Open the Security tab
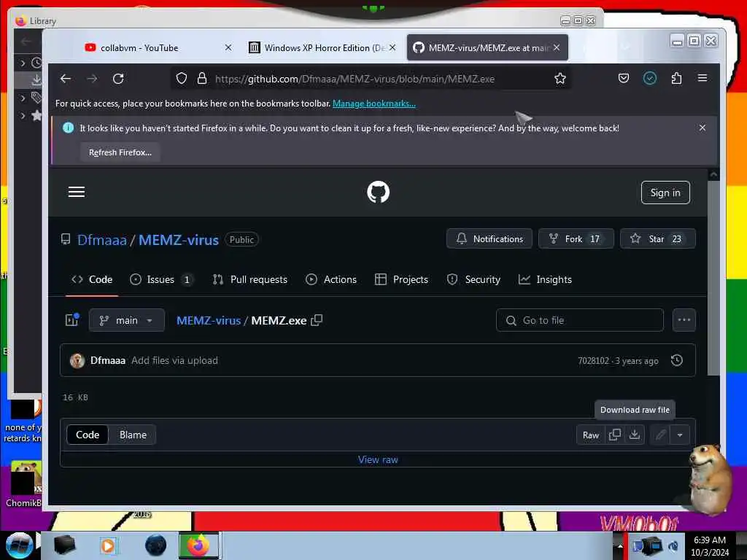Image resolution: width=747 pixels, height=560 pixels. [x=473, y=279]
